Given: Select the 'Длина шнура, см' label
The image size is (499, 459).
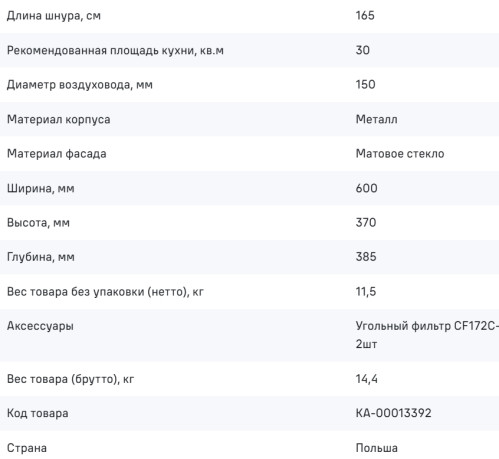Looking at the screenshot, I should [54, 16].
